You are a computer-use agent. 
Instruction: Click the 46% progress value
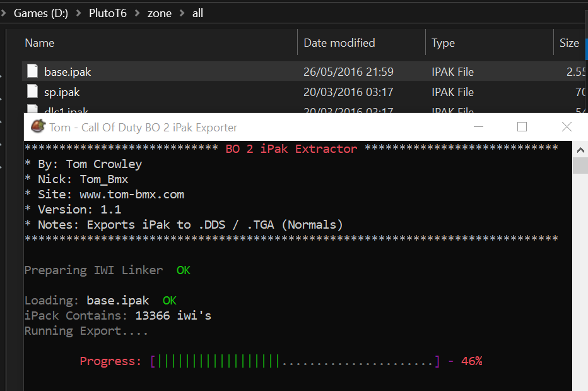pos(471,361)
